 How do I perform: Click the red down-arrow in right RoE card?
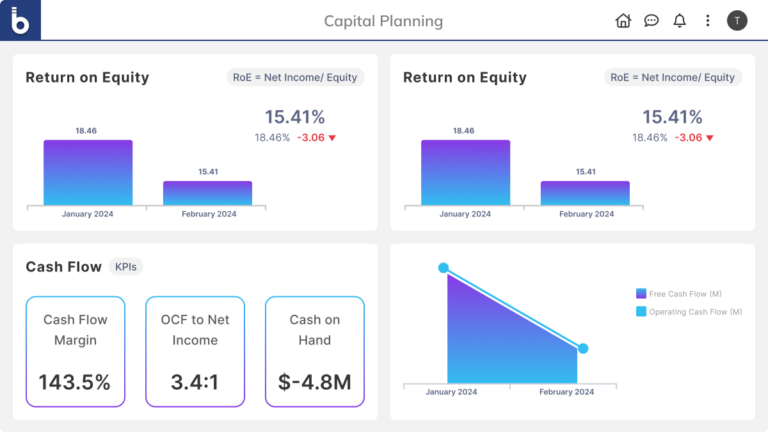coord(710,138)
